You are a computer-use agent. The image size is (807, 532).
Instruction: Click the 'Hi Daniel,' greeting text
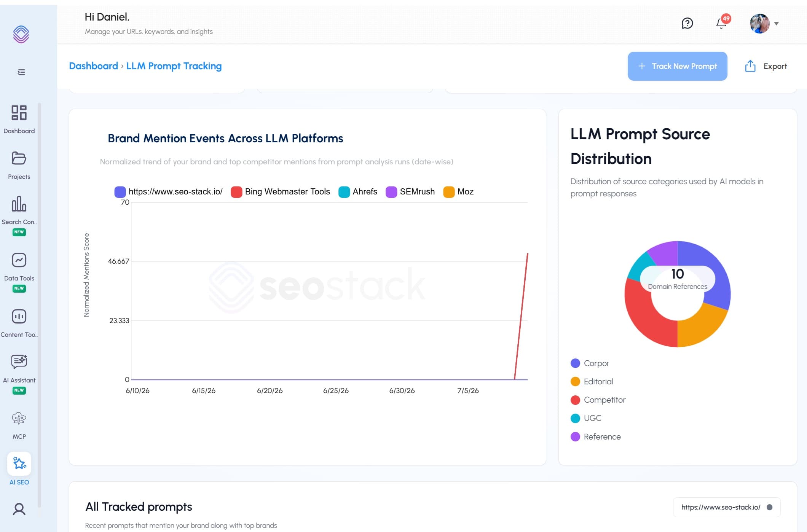pyautogui.click(x=107, y=17)
